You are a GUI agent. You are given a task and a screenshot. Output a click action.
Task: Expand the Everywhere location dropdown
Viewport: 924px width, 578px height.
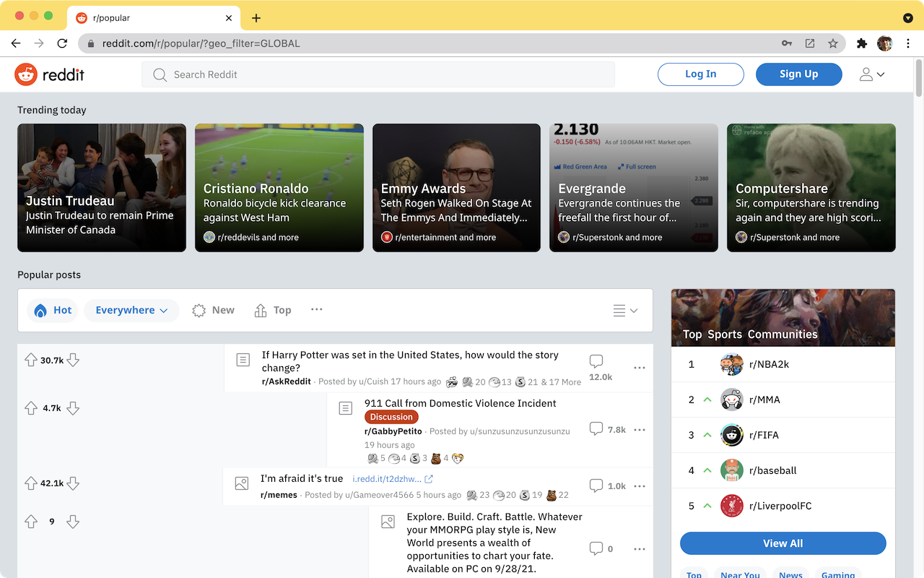coord(131,310)
